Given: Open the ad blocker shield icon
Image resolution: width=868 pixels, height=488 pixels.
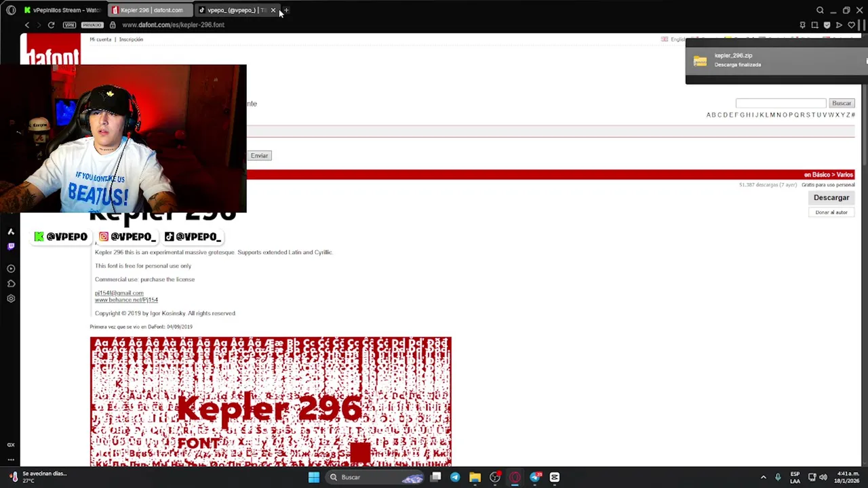Looking at the screenshot, I should pos(827,25).
